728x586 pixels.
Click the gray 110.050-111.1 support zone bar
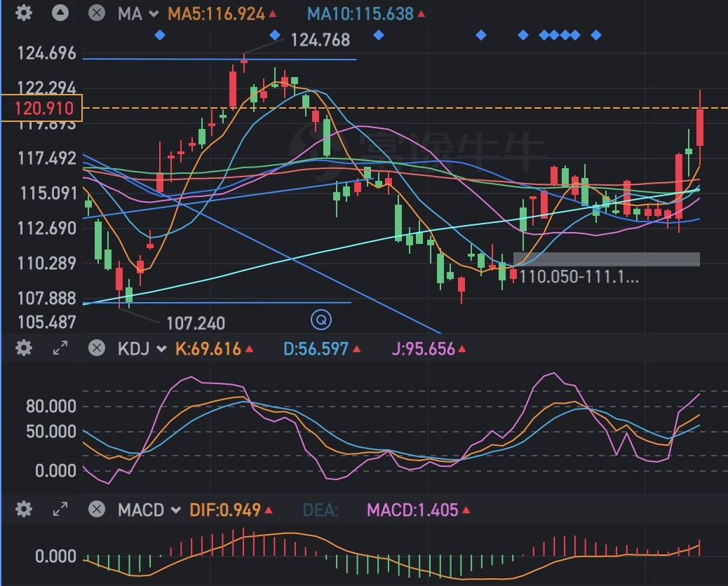606,259
